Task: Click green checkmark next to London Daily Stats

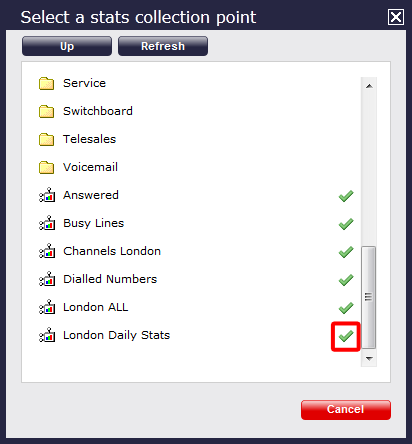Action: pos(346,336)
